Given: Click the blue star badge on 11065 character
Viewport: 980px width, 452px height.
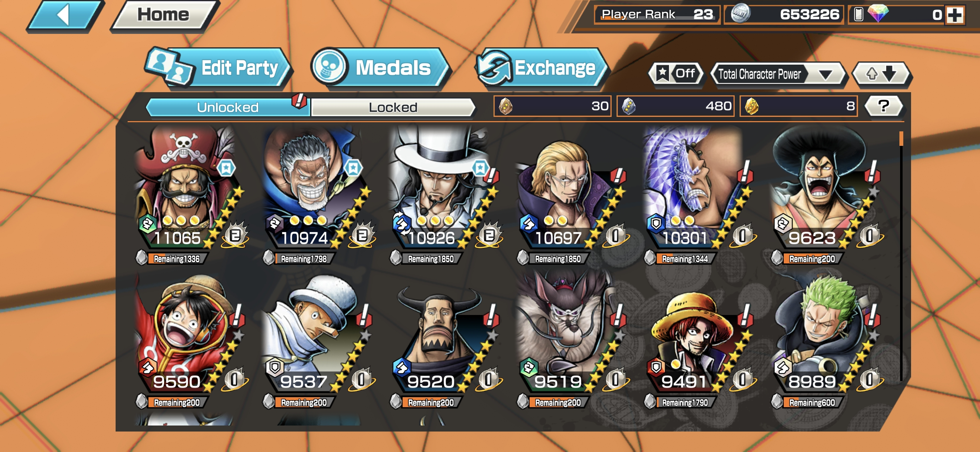Looking at the screenshot, I should (x=226, y=168).
